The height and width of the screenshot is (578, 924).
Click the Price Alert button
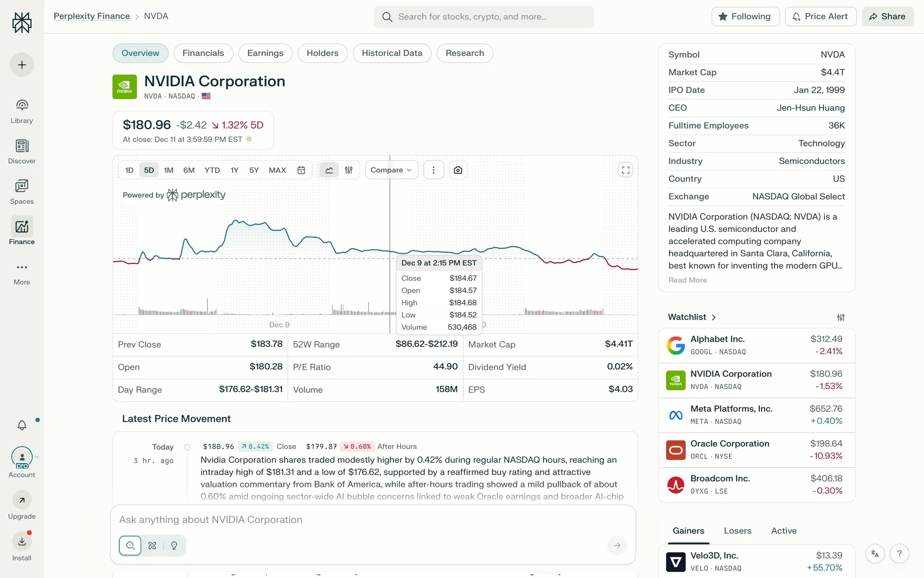click(820, 16)
